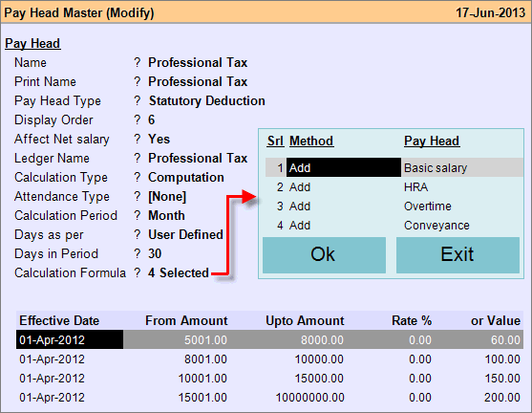Select the Overtime pay head entry

pyautogui.click(x=428, y=206)
